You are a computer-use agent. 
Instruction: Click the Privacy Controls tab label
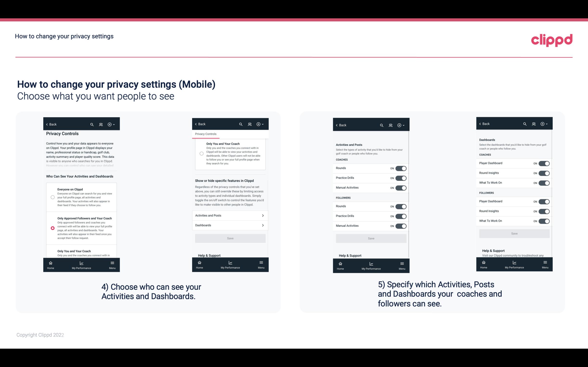pos(206,135)
